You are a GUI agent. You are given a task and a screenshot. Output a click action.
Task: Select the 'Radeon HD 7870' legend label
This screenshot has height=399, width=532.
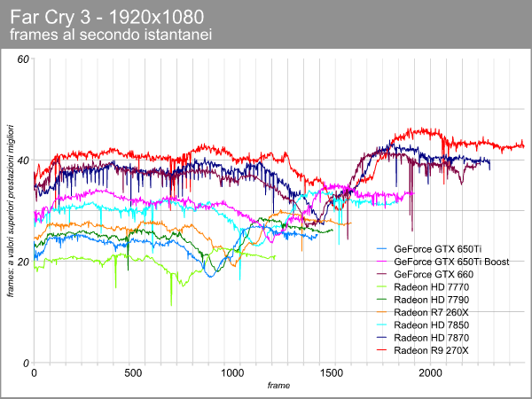tap(431, 338)
